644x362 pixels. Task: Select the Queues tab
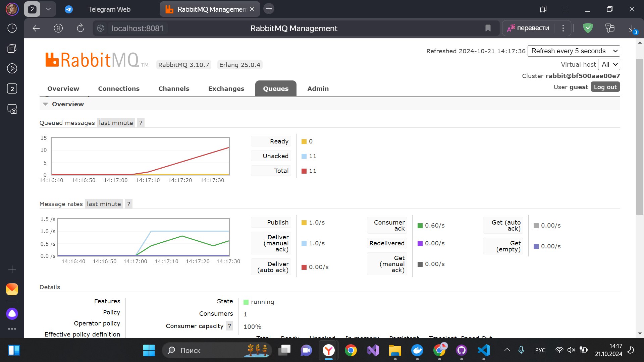click(276, 89)
